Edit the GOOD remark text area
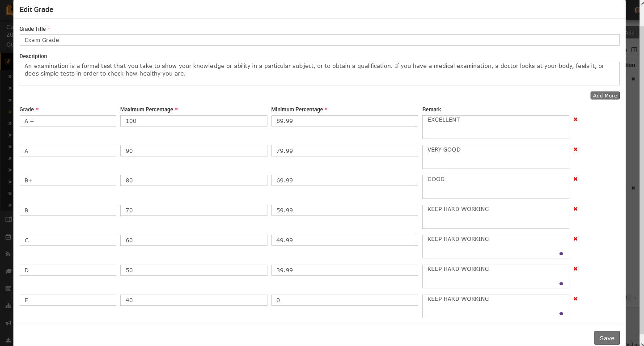Screen dimensions: 644x346 (x=495, y=187)
